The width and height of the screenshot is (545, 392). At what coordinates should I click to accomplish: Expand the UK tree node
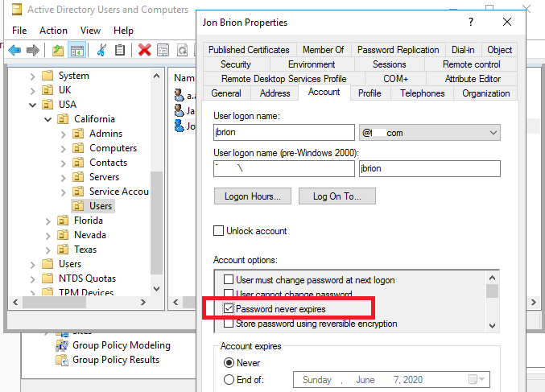pyautogui.click(x=33, y=91)
